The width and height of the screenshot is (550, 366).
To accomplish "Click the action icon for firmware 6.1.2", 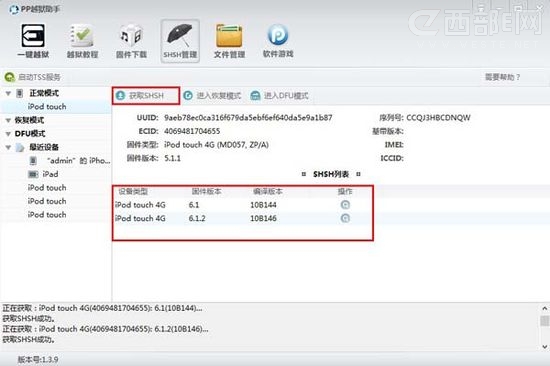I will coord(345,218).
